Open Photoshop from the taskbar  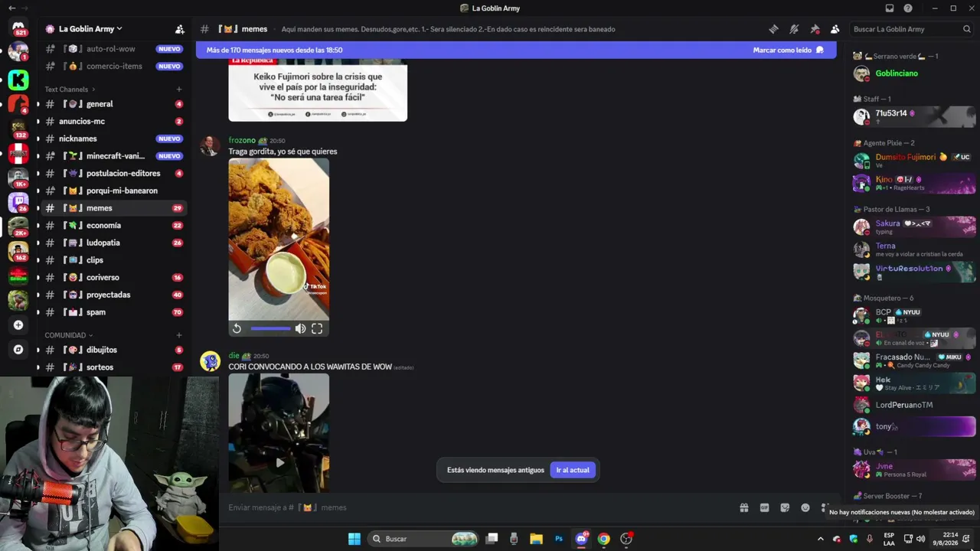coord(559,539)
